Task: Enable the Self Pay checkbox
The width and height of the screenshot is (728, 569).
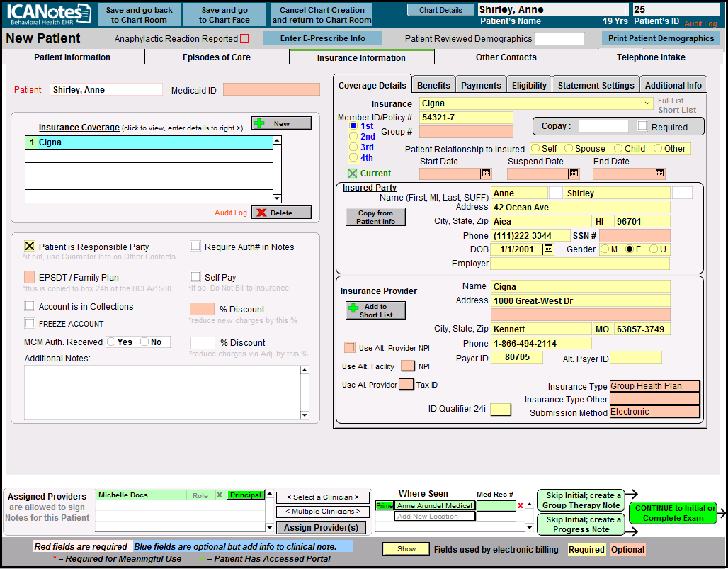Action: tap(195, 277)
